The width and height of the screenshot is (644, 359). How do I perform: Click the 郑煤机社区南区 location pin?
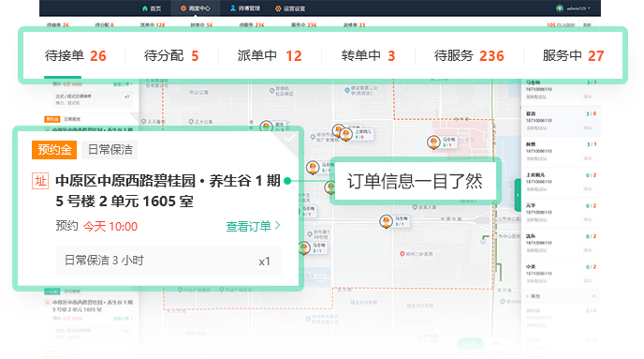(271, 91)
